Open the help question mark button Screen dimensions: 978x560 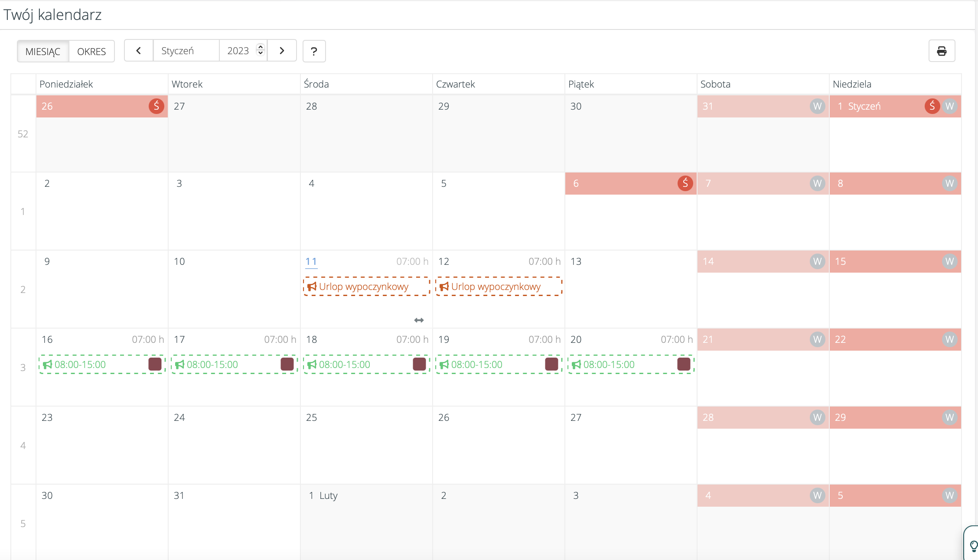tap(314, 51)
